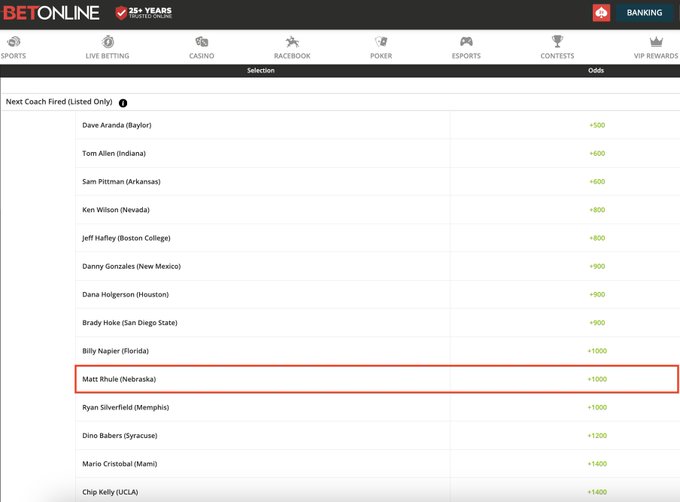Screen dimensions: 680x502
Task: Click the 25+ Years trusted badge
Action: [144, 13]
